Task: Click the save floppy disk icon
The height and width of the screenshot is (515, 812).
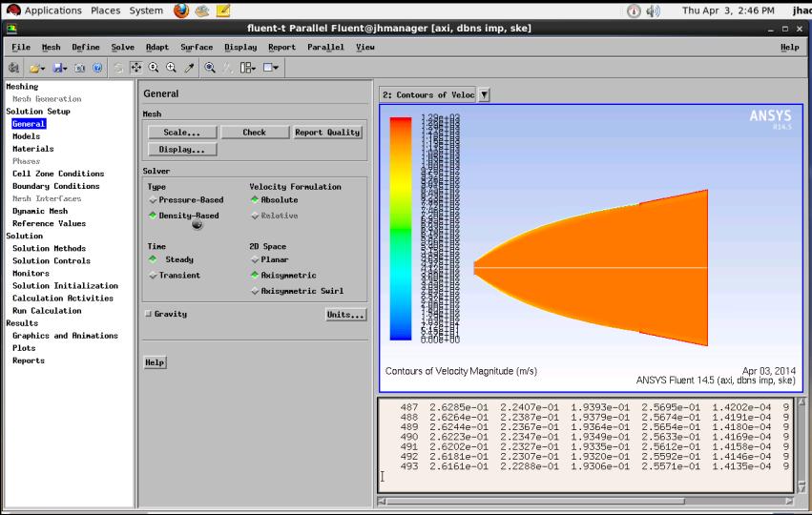Action: [58, 68]
